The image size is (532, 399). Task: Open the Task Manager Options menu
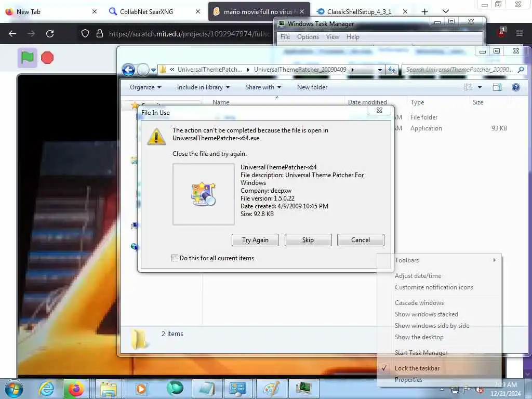[x=308, y=37]
